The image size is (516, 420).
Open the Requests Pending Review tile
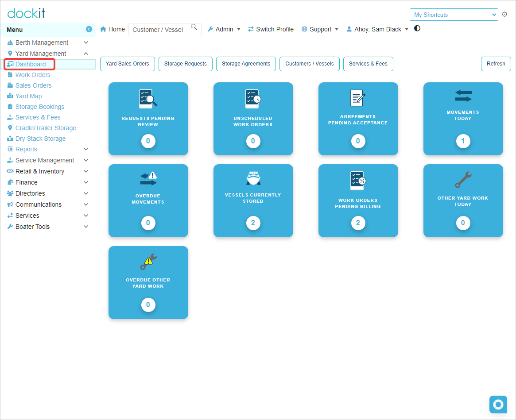(148, 119)
